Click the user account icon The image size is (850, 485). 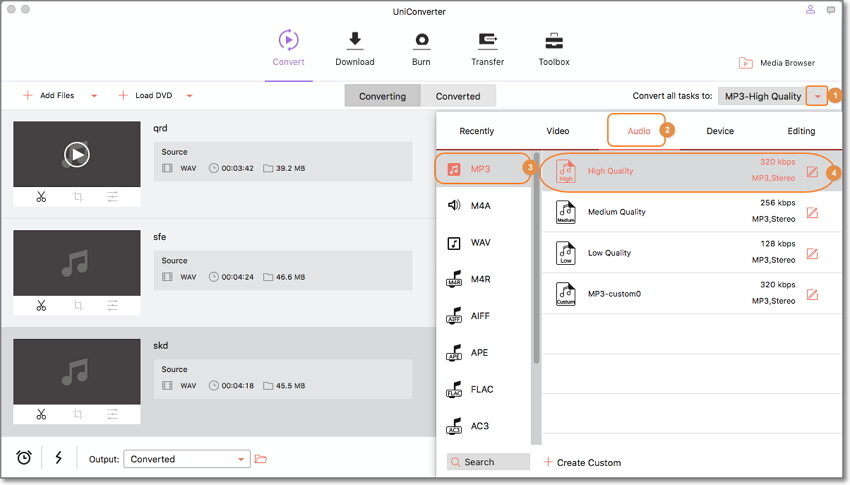coord(810,9)
